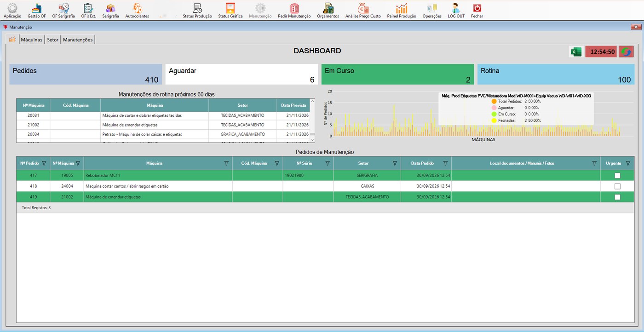644x332 pixels.
Task: Open the Data Pedido column filter
Action: pyautogui.click(x=445, y=163)
